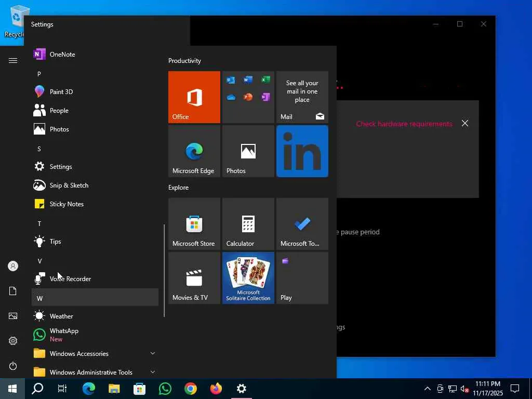Open the Microsoft To Do tile

[302, 224]
